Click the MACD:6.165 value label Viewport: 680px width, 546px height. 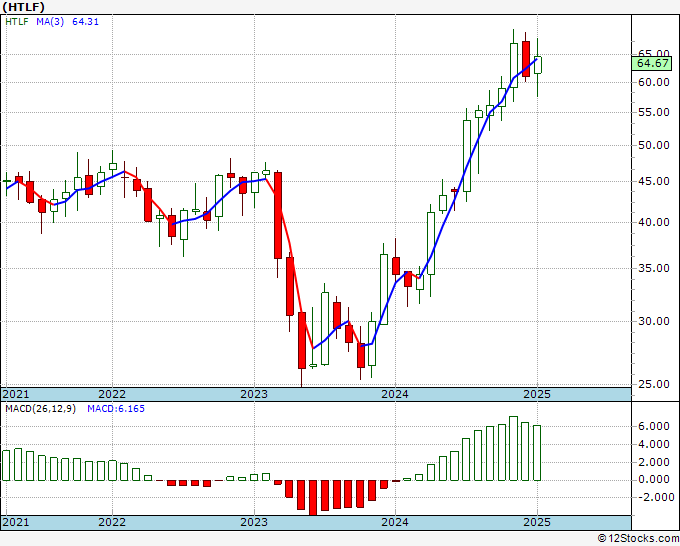116,409
